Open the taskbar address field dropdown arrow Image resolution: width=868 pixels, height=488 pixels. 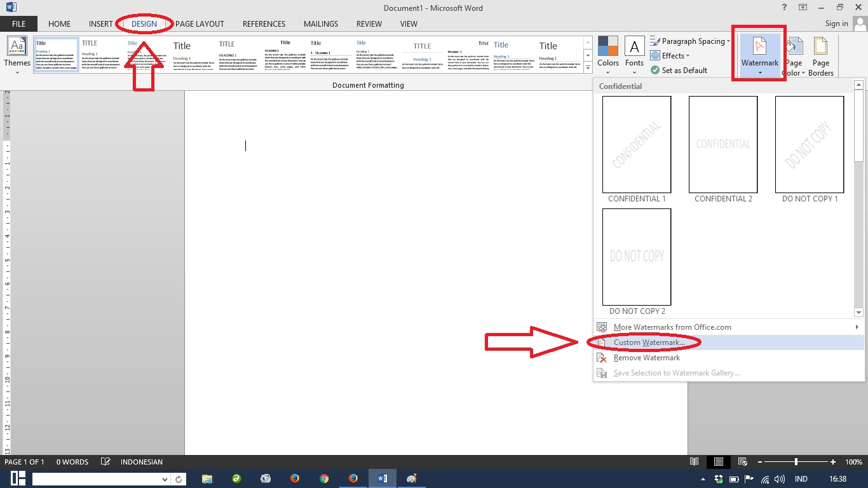tap(165, 480)
